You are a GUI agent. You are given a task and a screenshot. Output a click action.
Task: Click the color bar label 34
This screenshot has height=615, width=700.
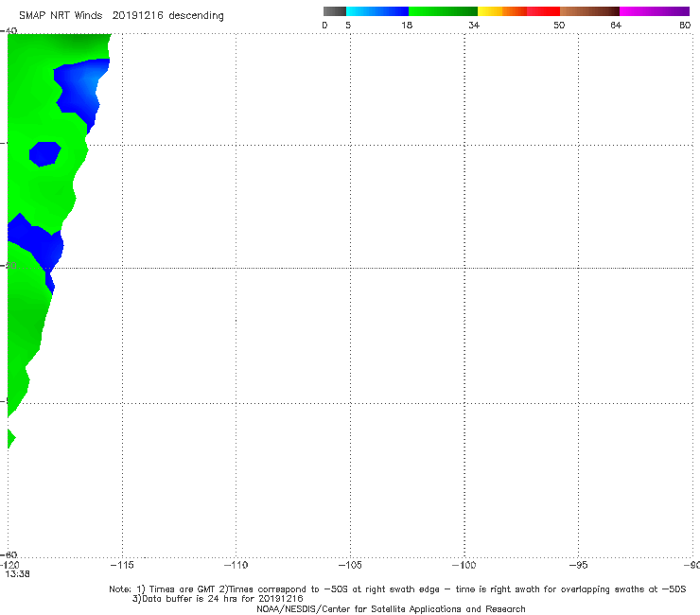point(474,26)
